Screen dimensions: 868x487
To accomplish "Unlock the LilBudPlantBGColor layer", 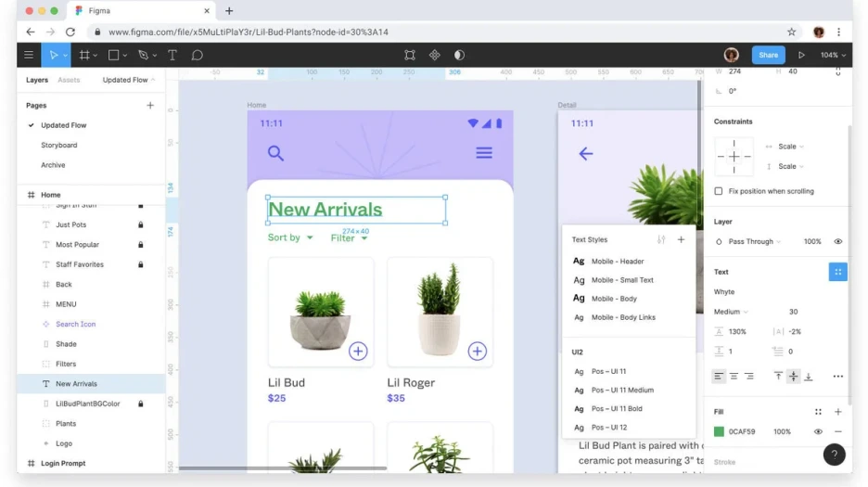I will (x=141, y=404).
